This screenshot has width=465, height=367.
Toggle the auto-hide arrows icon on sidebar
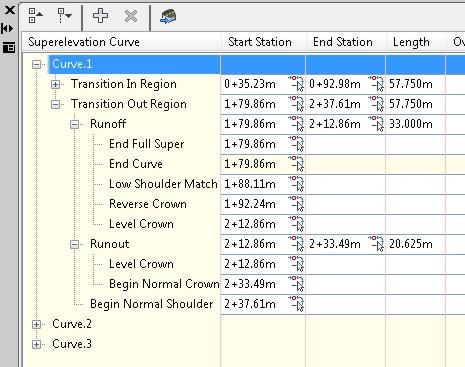click(x=7, y=29)
